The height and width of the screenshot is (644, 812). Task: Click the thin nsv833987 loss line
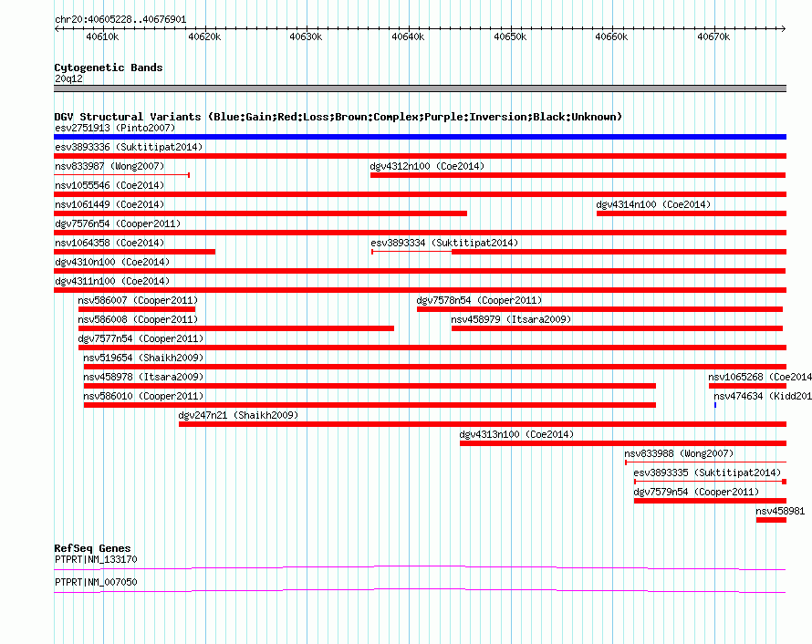pos(121,175)
